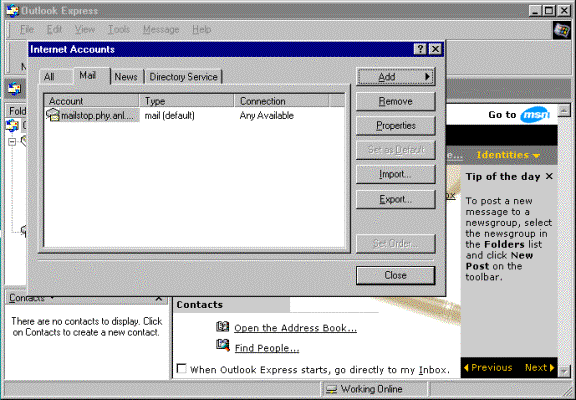This screenshot has width=576, height=400.
Task: Open account Properties
Action: pyautogui.click(x=396, y=126)
